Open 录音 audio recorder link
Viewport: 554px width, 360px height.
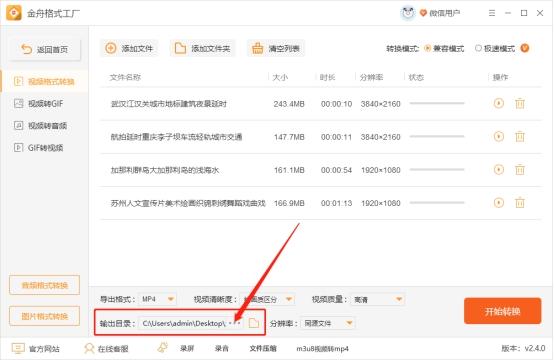[222, 348]
